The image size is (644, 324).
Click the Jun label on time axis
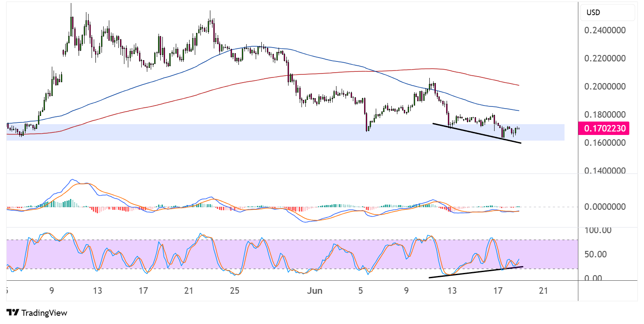(314, 291)
